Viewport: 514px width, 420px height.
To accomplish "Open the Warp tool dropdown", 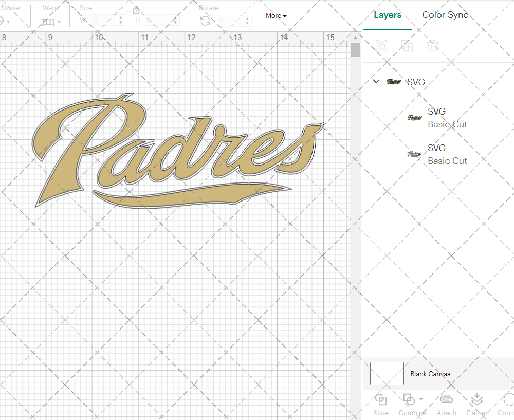I will pyautogui.click(x=59, y=22).
